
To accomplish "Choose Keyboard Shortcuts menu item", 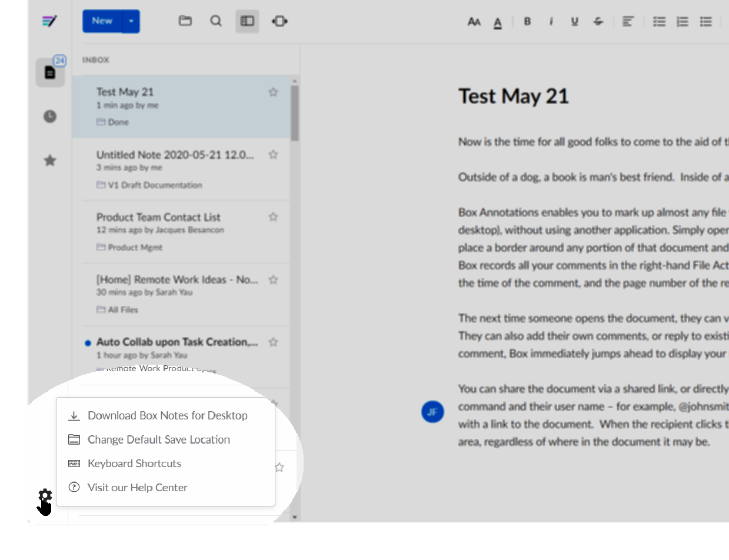I will pos(134,464).
